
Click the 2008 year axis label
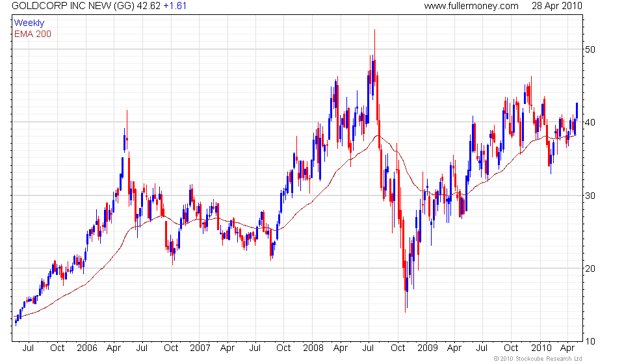point(313,348)
